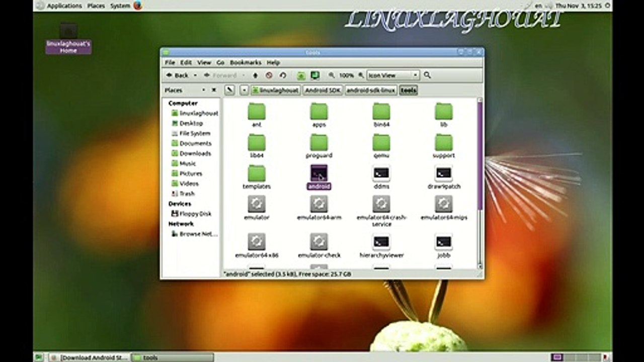The width and height of the screenshot is (644, 362).
Task: Open the System menu in top panel
Action: 120,6
